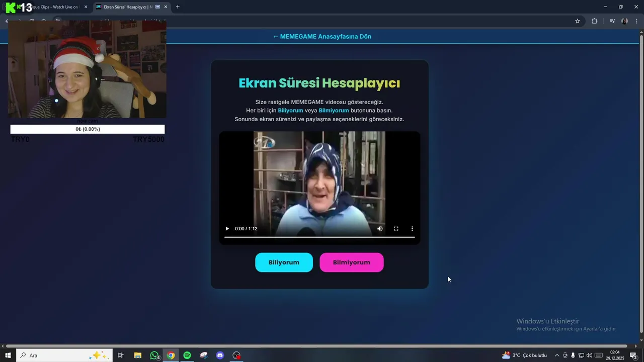Image resolution: width=644 pixels, height=362 pixels.
Task: Click the Ekran Süresi Hesaplayıcı heading
Action: coord(319,83)
